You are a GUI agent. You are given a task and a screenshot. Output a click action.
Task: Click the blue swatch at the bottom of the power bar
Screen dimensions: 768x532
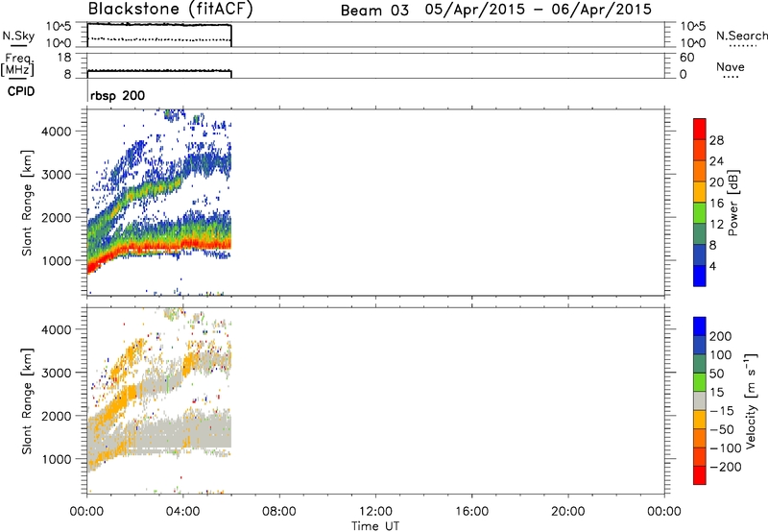click(700, 276)
